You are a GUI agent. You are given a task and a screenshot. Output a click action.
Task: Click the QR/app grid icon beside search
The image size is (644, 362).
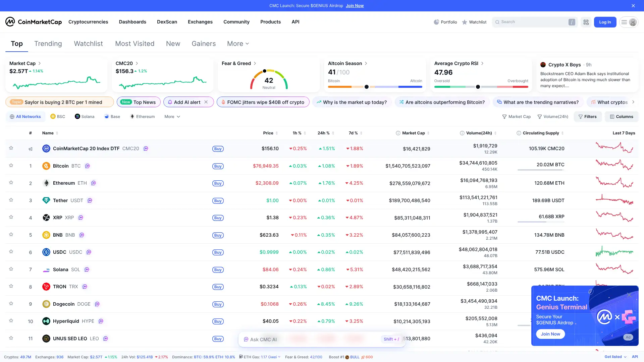586,22
